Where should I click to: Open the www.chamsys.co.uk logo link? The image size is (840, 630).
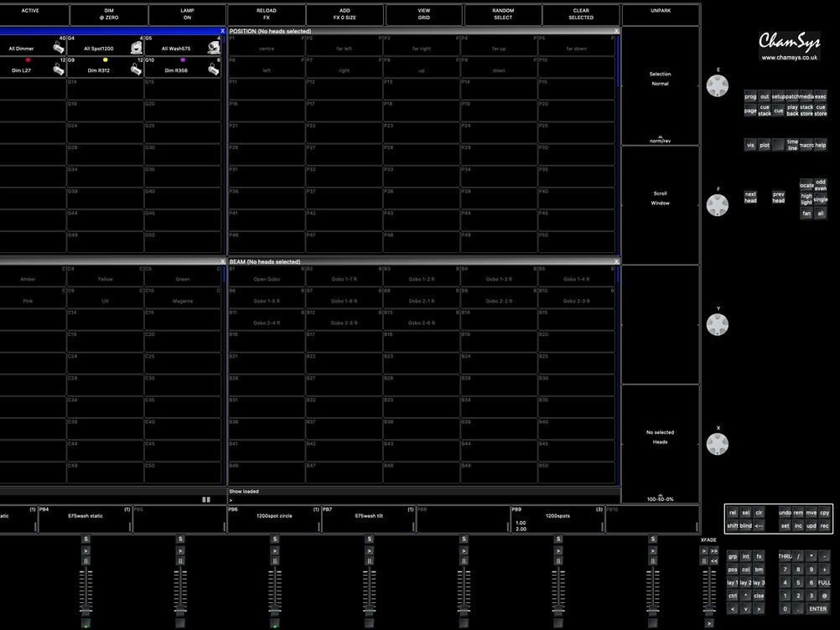[790, 46]
